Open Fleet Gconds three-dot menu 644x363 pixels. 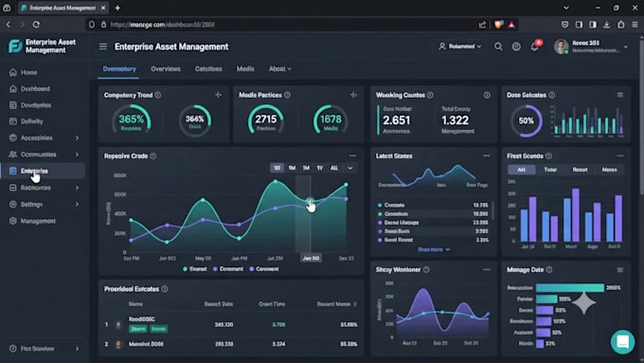click(x=620, y=155)
